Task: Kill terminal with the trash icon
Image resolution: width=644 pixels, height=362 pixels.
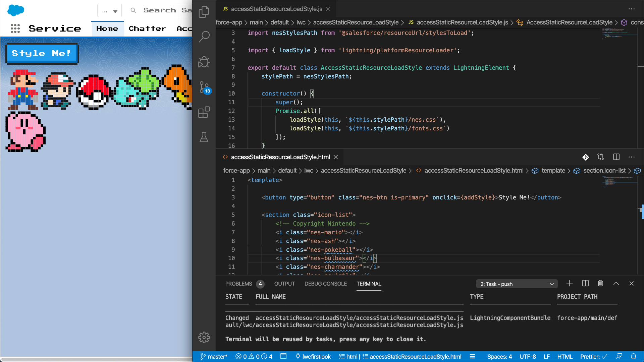Action: pos(600,284)
